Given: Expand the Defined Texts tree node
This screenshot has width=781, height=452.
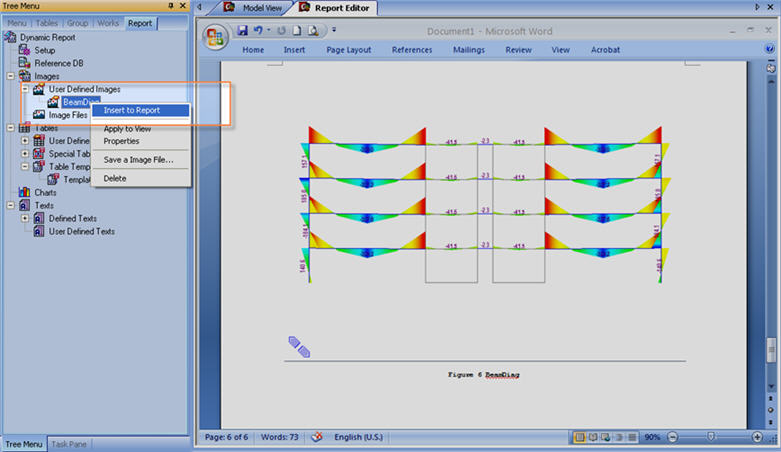Looking at the screenshot, I should click(25, 218).
